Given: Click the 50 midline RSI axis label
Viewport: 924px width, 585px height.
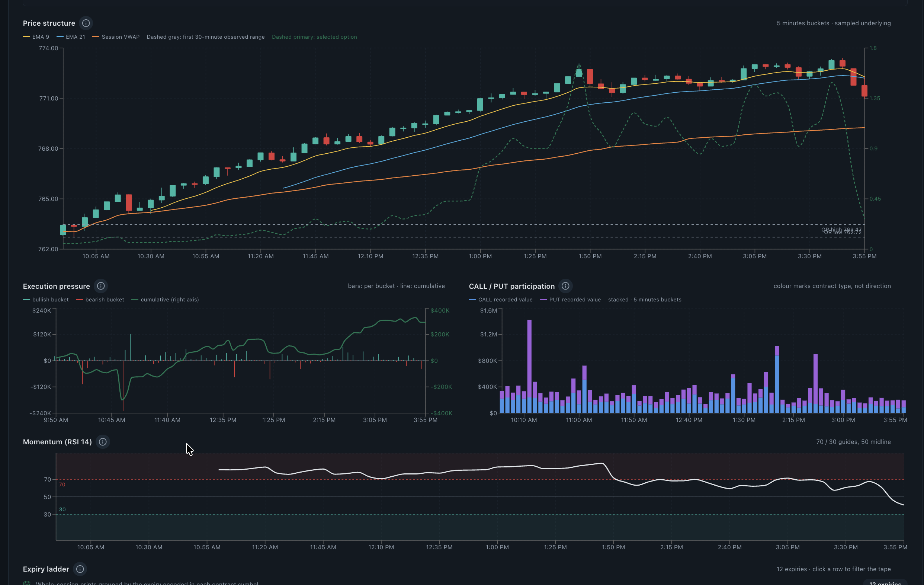Looking at the screenshot, I should (x=48, y=497).
